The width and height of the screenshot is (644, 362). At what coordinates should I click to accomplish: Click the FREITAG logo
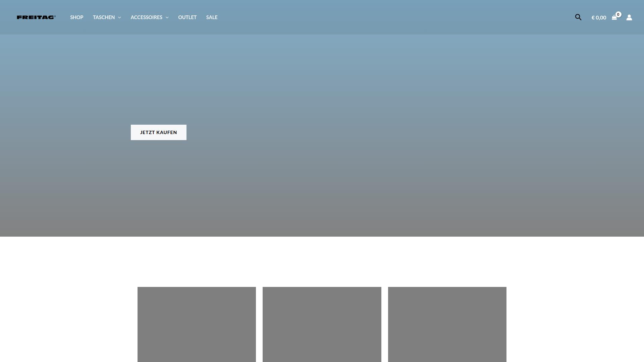click(x=36, y=17)
